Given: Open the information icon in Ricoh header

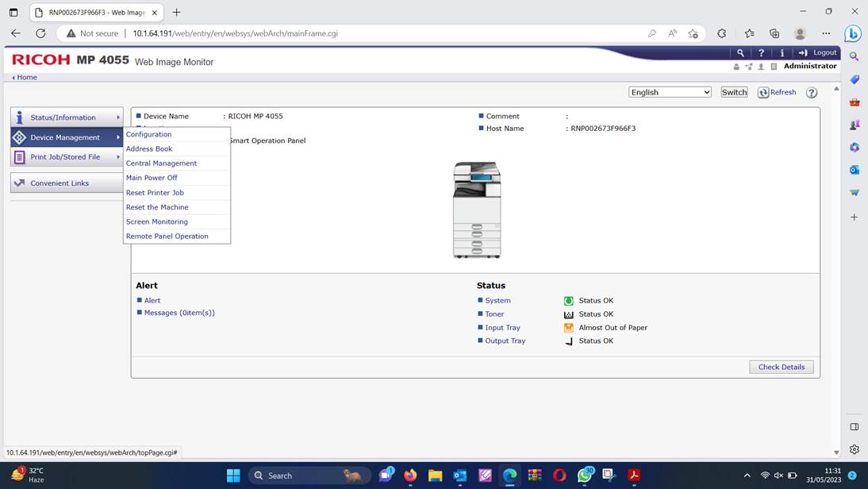Looking at the screenshot, I should tap(782, 52).
